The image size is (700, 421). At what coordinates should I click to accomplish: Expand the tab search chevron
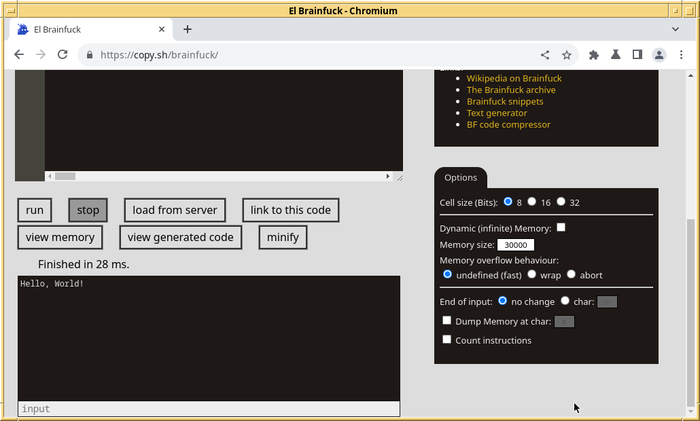point(675,29)
